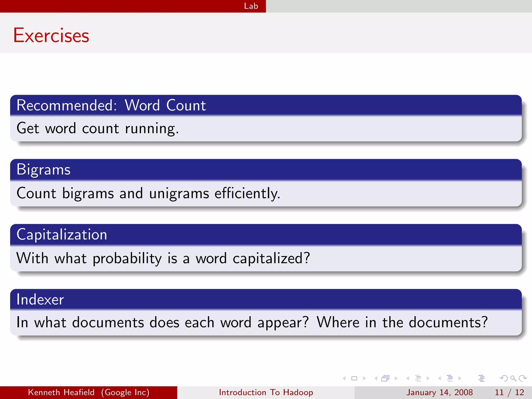Click 'In what documents does each word appear?'
532x399 pixels.
[x=163, y=322]
